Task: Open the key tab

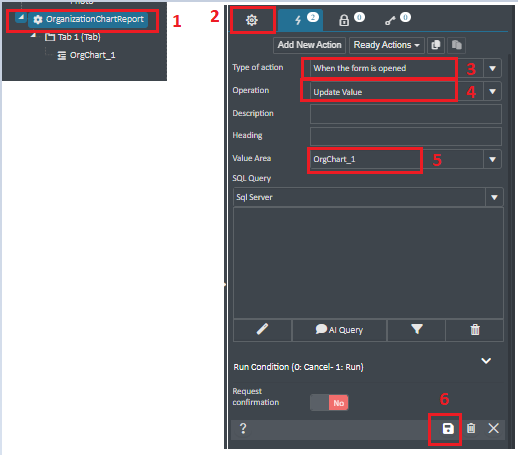Action: pyautogui.click(x=397, y=19)
